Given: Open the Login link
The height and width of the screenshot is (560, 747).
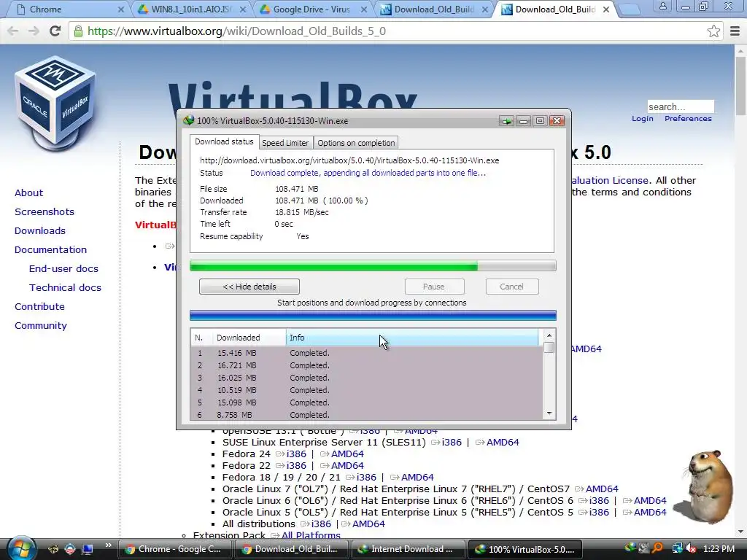Looking at the screenshot, I should point(642,119).
